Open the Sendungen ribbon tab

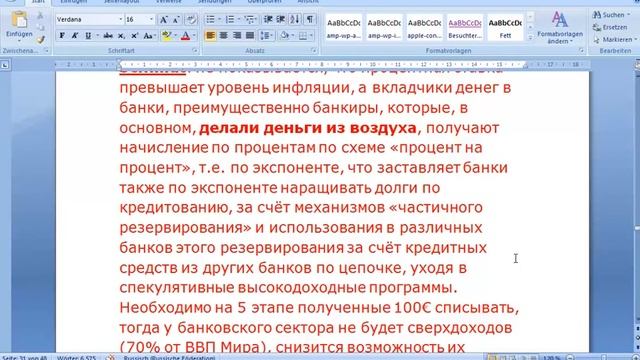point(215,2)
